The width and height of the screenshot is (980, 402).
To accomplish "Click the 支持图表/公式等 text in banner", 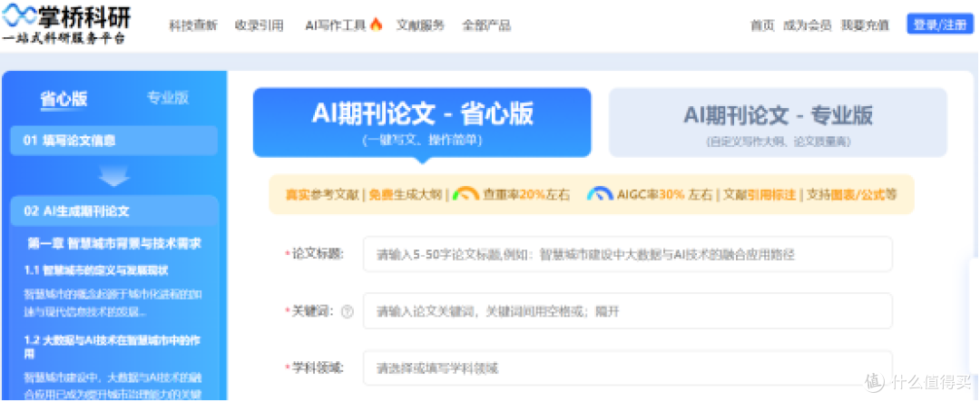I will pyautogui.click(x=851, y=194).
